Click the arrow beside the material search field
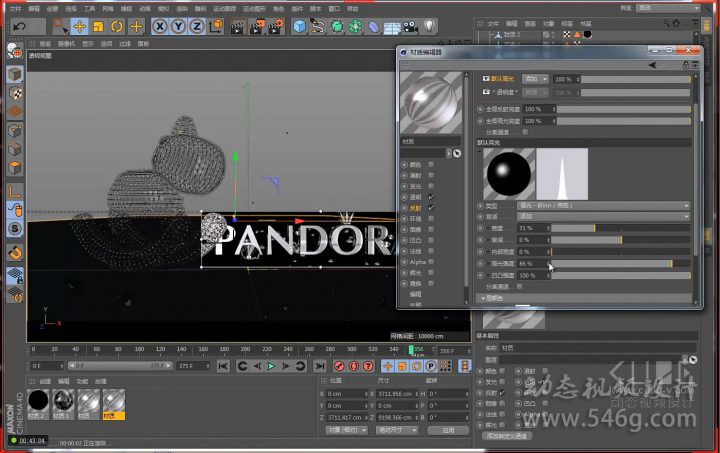This screenshot has width=720, height=453. click(457, 154)
